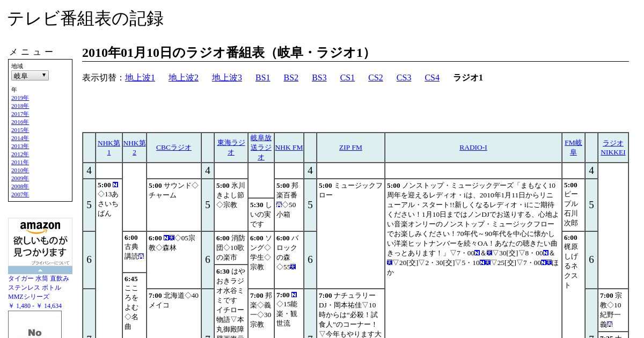Switch to the BS2 listing
The width and height of the screenshot is (644, 338).
pyautogui.click(x=291, y=78)
